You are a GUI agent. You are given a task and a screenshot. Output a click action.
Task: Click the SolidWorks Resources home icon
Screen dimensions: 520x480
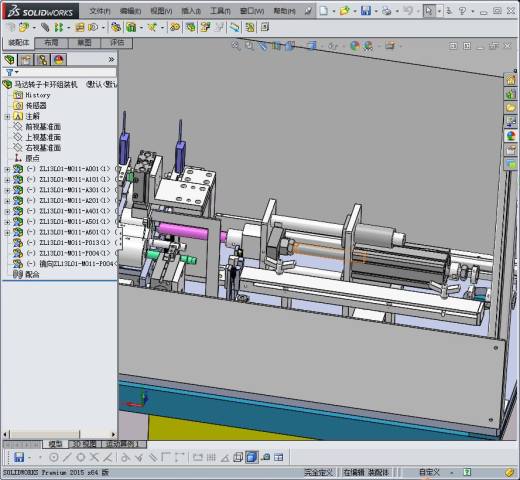[x=511, y=80]
